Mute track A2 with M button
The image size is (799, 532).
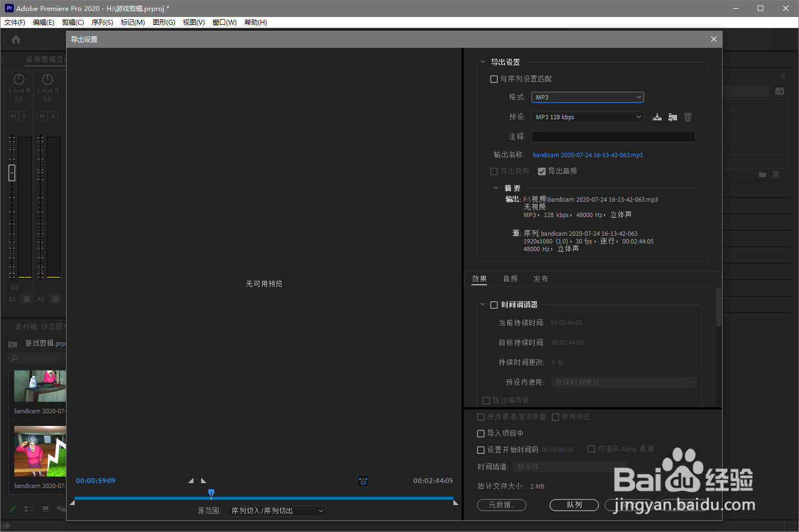tap(42, 116)
